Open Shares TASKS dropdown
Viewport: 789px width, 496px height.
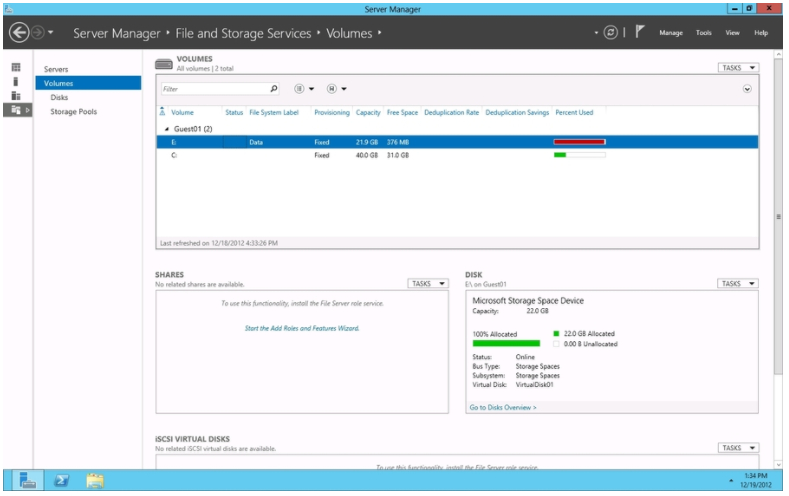[428, 284]
